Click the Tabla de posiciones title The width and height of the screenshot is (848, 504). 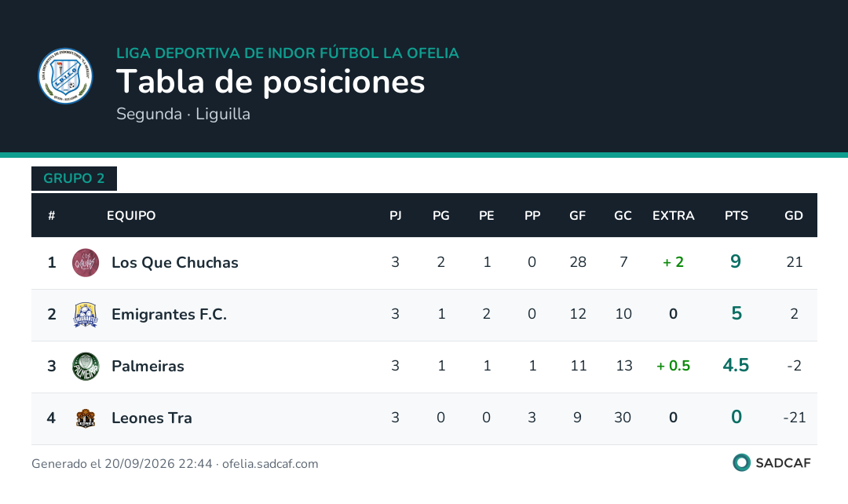(270, 82)
